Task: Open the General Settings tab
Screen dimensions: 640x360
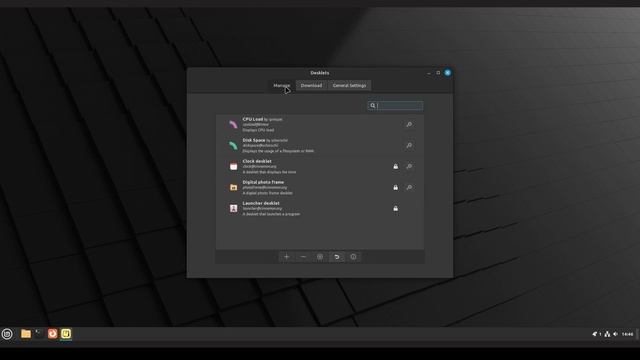Action: [x=349, y=85]
